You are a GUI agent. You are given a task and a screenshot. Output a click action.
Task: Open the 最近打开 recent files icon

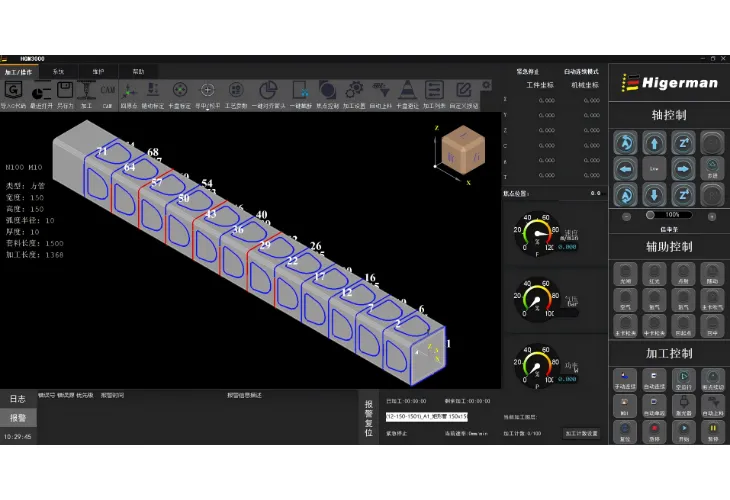(41, 91)
